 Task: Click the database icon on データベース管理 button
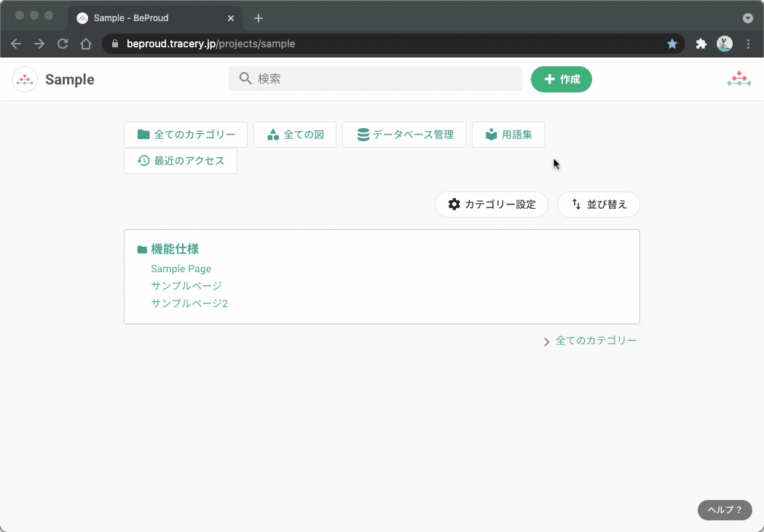[362, 134]
